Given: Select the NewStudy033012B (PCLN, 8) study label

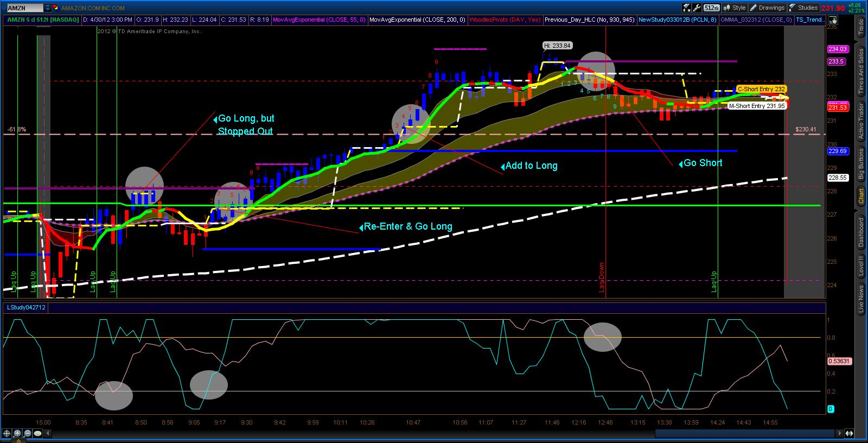Looking at the screenshot, I should click(677, 20).
